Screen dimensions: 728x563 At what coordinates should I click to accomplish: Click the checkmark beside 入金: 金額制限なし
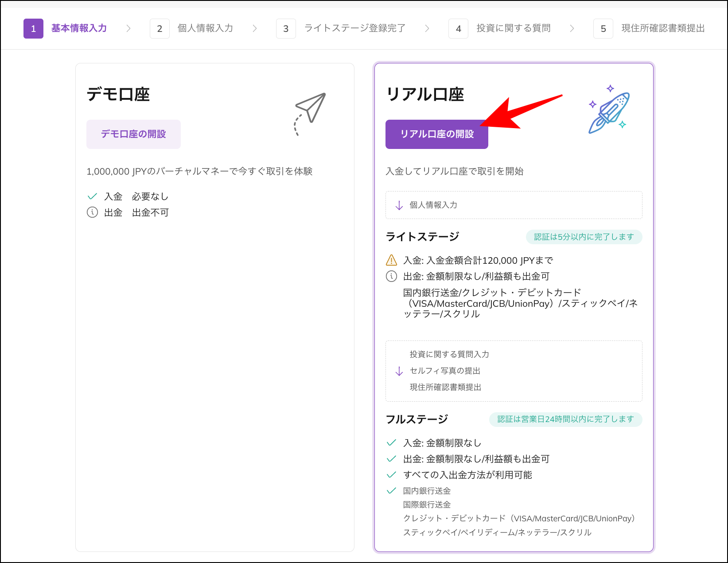pos(391,442)
